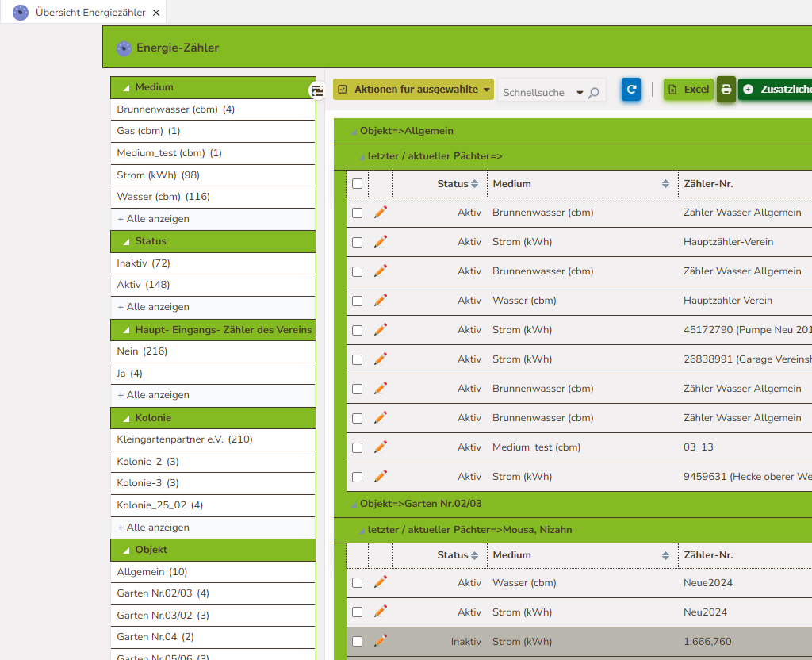Tick the select-all checkbox in Allgemein table header

(x=357, y=184)
